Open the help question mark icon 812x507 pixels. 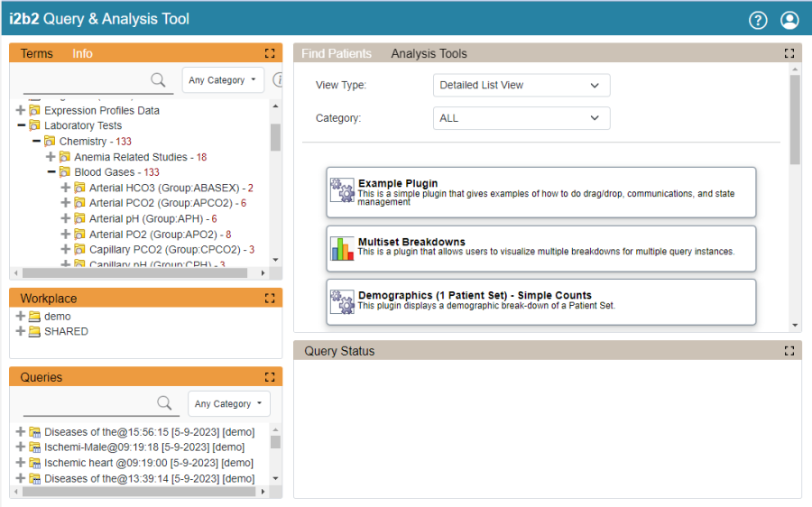coord(758,20)
